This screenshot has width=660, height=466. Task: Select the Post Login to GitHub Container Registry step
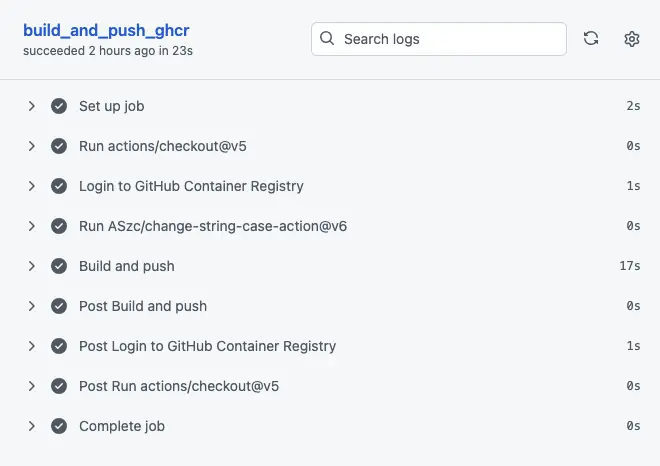click(207, 346)
